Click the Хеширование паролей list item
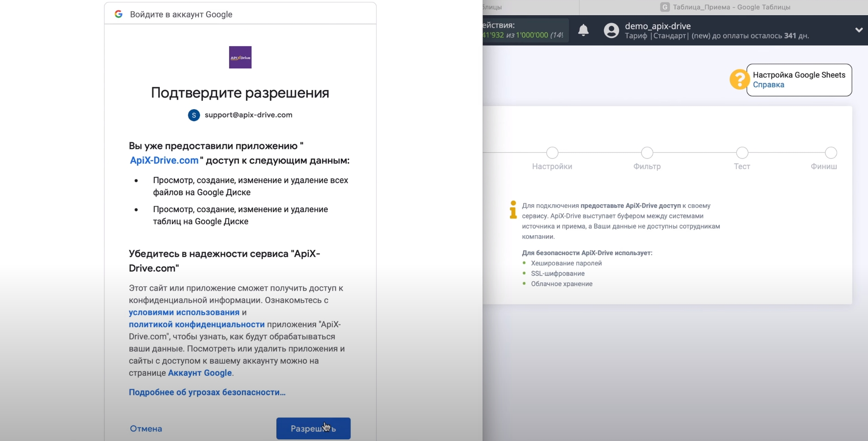868x441 pixels. pyautogui.click(x=566, y=263)
